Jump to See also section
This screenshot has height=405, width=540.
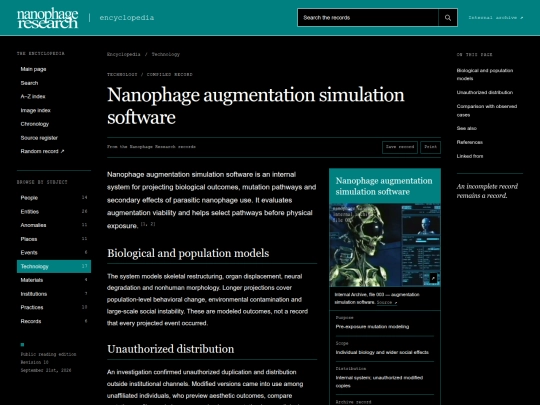467,128
